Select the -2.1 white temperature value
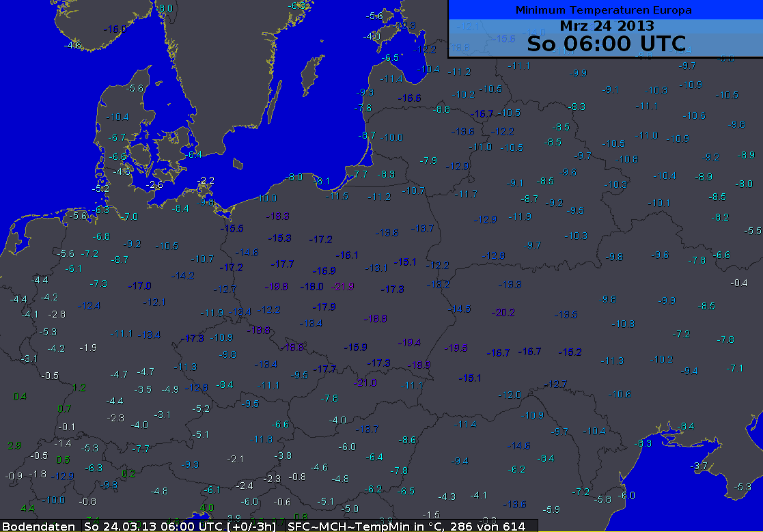 [235, 458]
